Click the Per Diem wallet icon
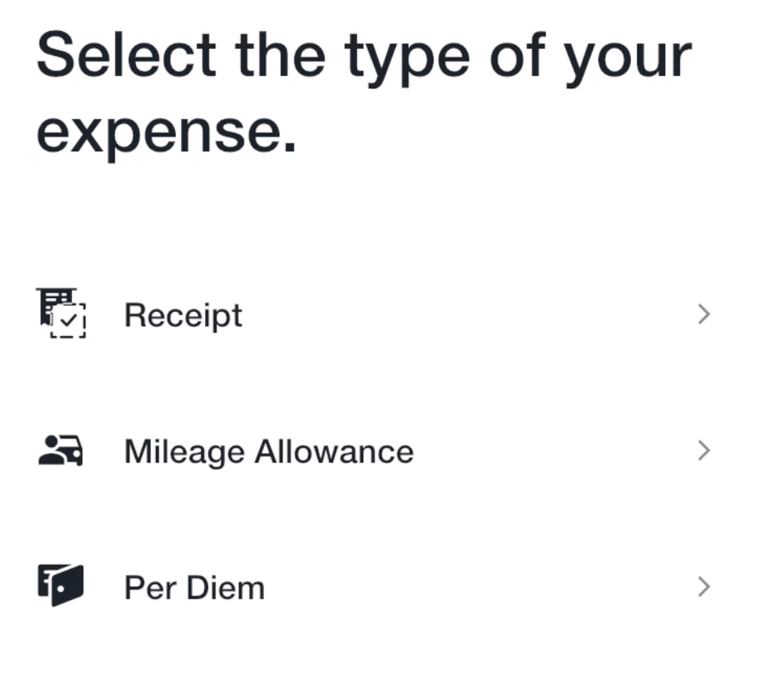Screen dimensions: 773x700 coord(61,586)
